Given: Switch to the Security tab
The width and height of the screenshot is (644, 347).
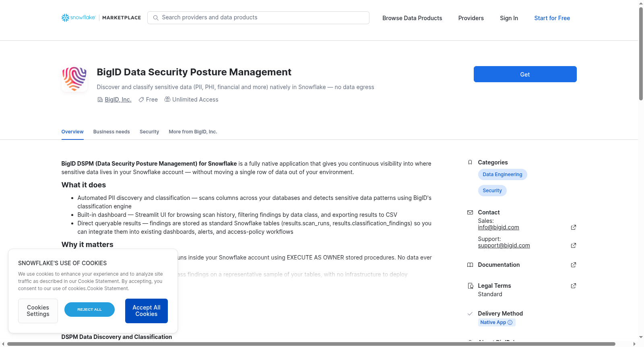Looking at the screenshot, I should tap(149, 132).
